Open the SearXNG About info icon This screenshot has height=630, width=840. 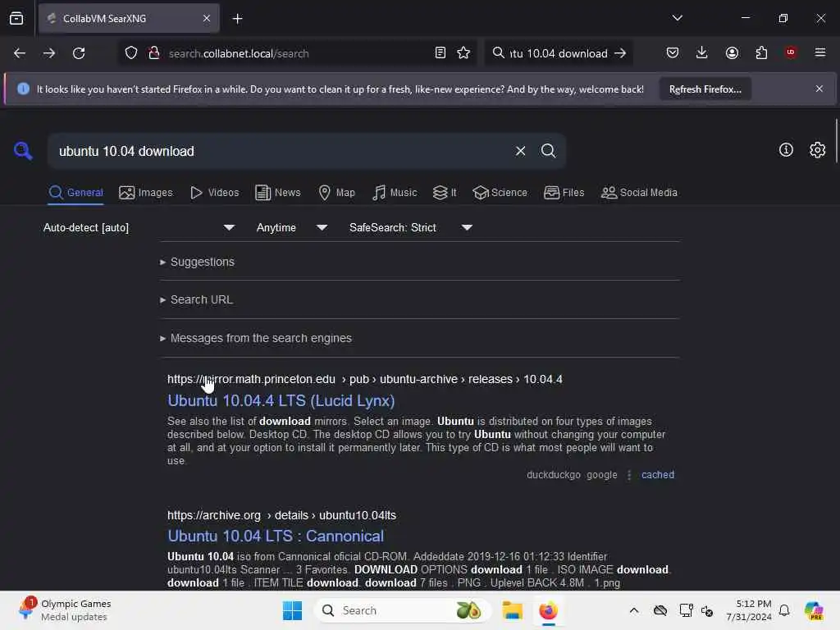pyautogui.click(x=786, y=150)
